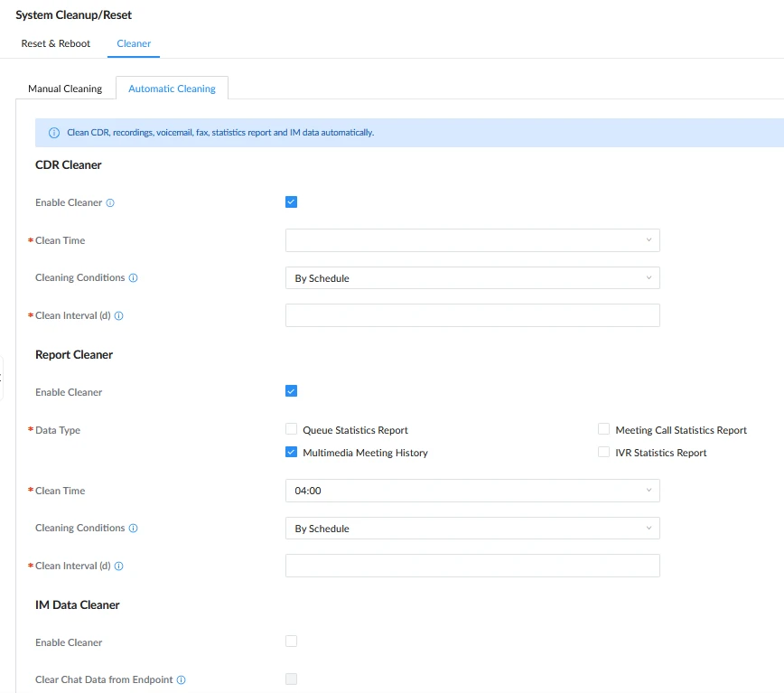Image resolution: width=784 pixels, height=693 pixels.
Task: Toggle Clear Chat Data from Endpoint checkbox
Action: (291, 679)
